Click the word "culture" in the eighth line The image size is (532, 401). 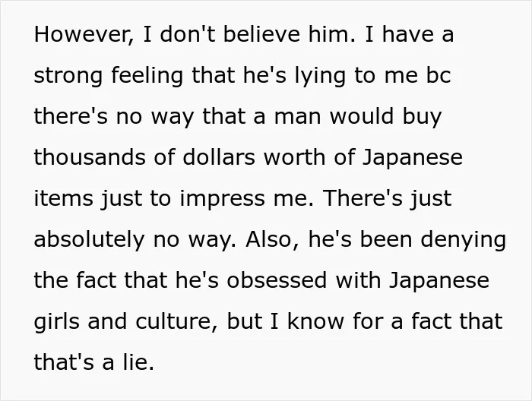click(x=176, y=321)
